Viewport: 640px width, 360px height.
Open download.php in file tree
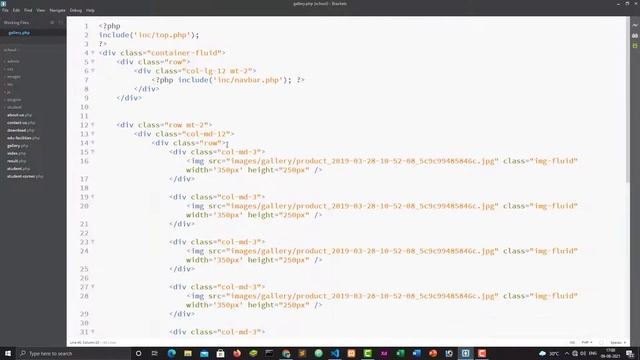[20, 131]
